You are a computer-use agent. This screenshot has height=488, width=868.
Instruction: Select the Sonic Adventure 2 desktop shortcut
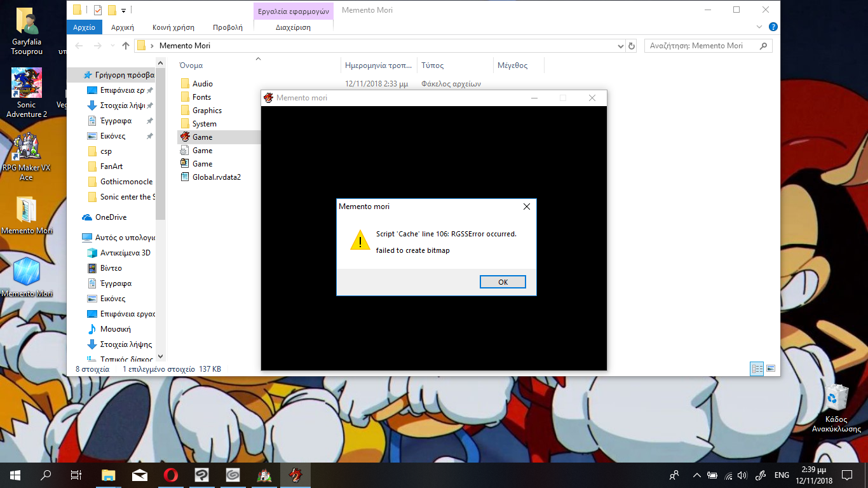(x=27, y=93)
